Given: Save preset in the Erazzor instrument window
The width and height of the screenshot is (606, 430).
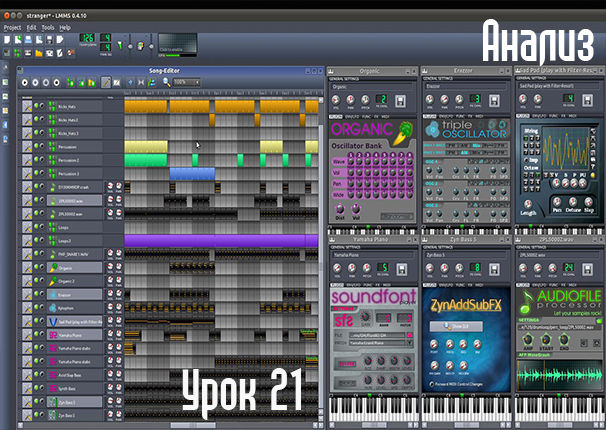Looking at the screenshot, I should pyautogui.click(x=494, y=101).
